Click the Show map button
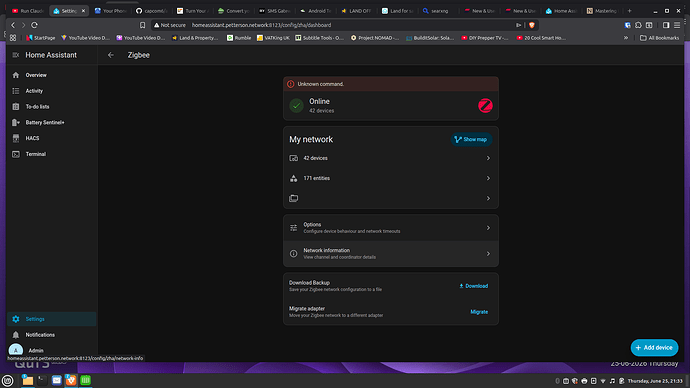This screenshot has height=388, width=690. tap(471, 139)
